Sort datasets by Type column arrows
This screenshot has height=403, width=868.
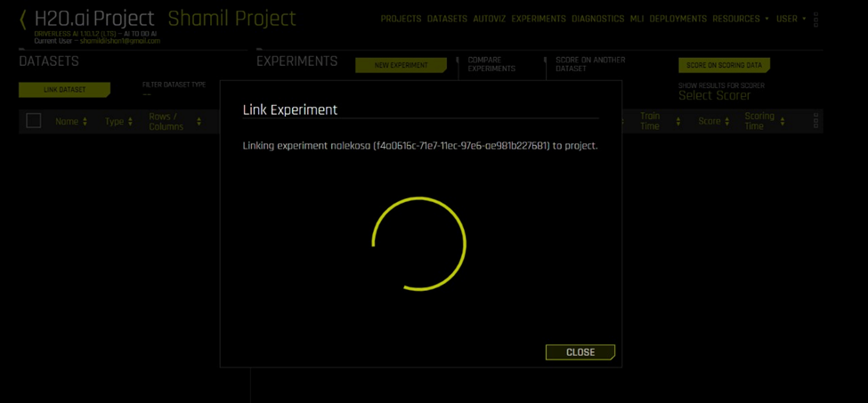[130, 122]
